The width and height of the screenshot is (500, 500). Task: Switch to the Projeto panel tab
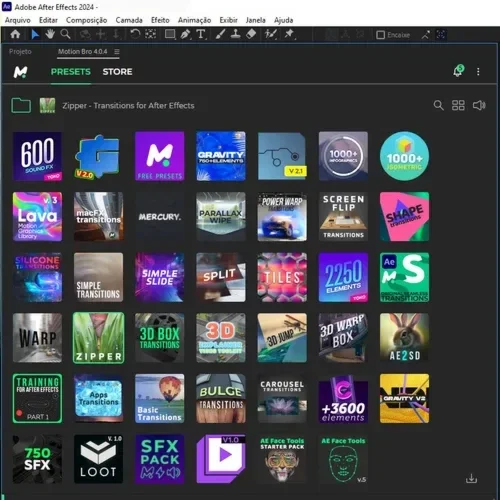click(x=20, y=52)
